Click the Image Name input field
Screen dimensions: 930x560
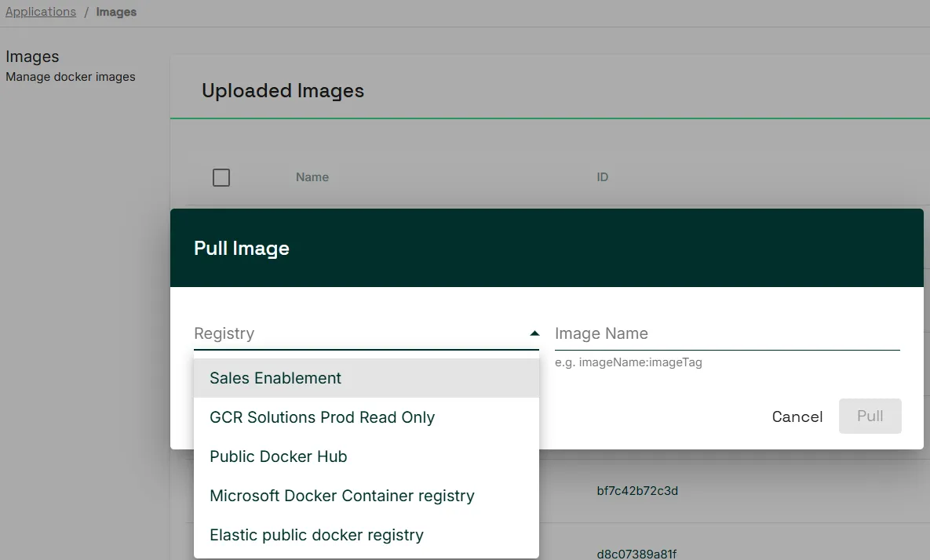[x=728, y=333]
